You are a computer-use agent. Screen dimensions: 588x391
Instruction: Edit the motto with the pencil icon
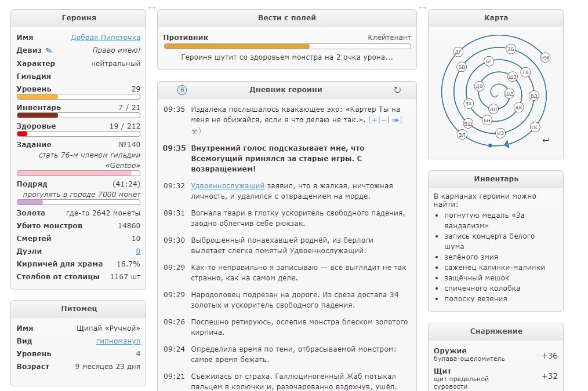49,50
